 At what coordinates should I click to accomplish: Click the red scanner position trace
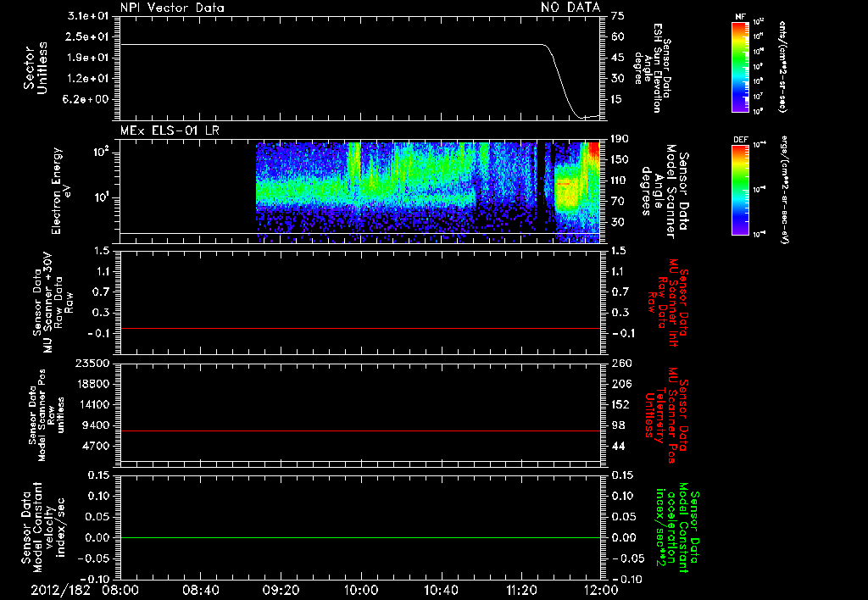359,431
